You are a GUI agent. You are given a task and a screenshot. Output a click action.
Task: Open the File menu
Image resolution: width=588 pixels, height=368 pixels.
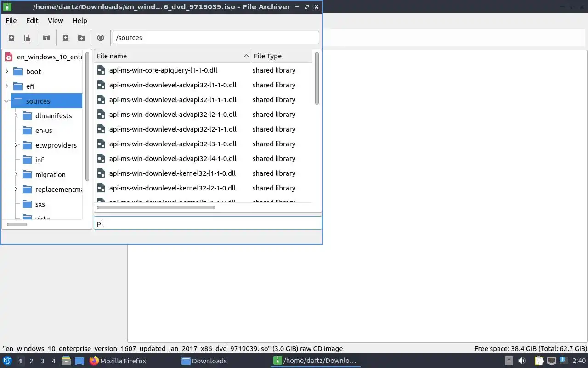11,21
